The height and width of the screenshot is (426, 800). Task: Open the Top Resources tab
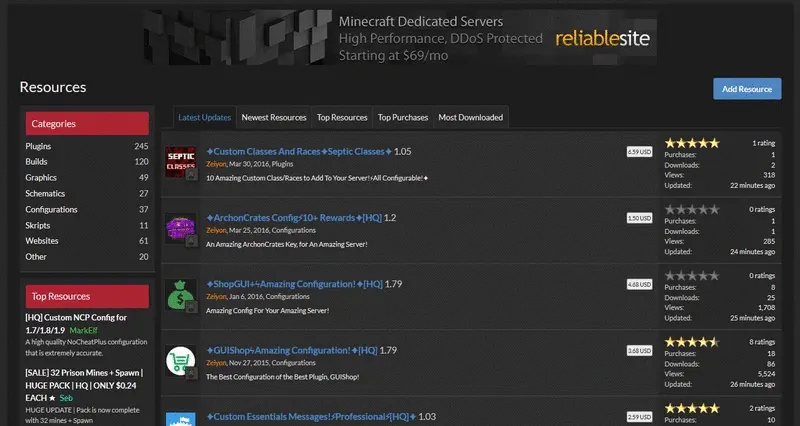[x=342, y=117]
